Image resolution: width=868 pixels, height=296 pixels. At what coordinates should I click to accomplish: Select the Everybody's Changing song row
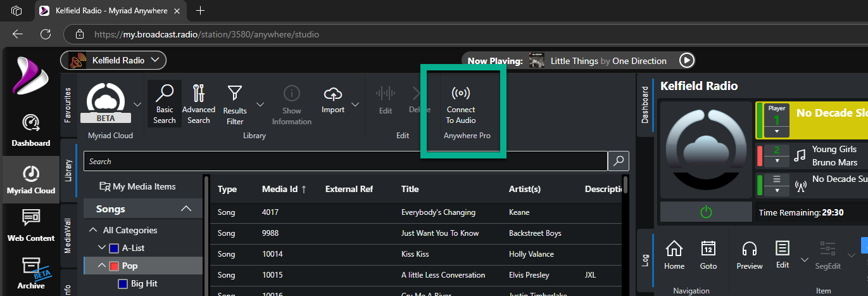(415, 212)
